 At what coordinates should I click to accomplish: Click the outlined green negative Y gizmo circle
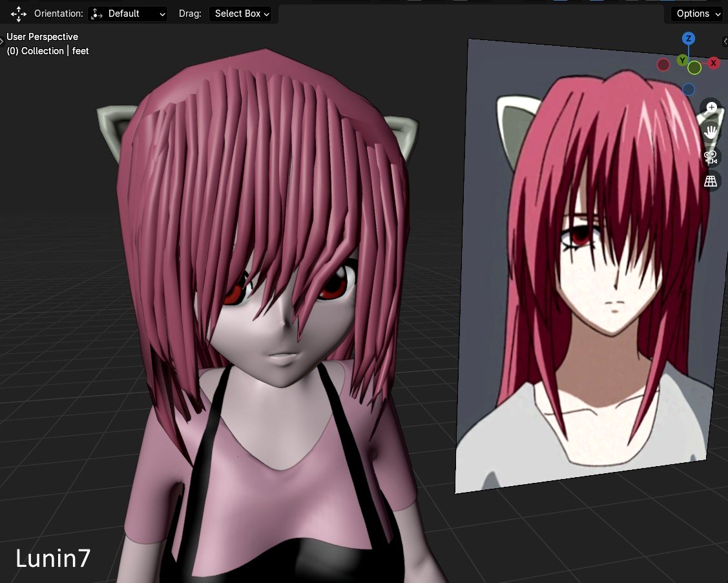coord(695,68)
